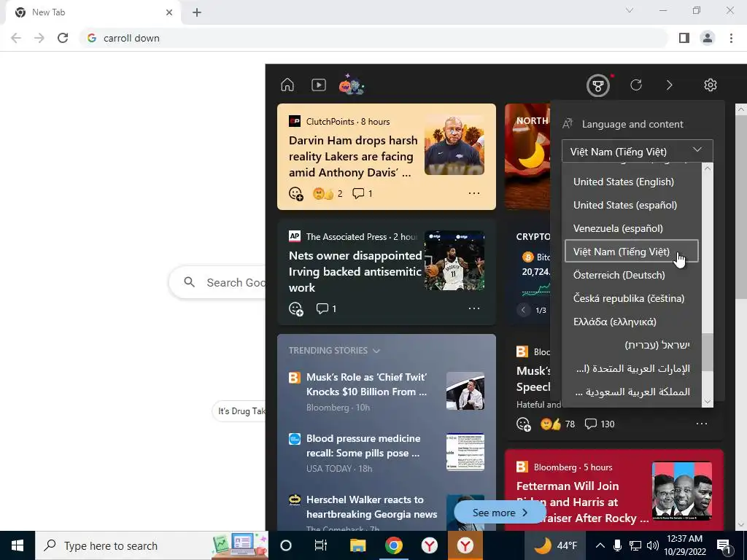Open Chrome three-dot menu
747x560 pixels.
coord(731,38)
